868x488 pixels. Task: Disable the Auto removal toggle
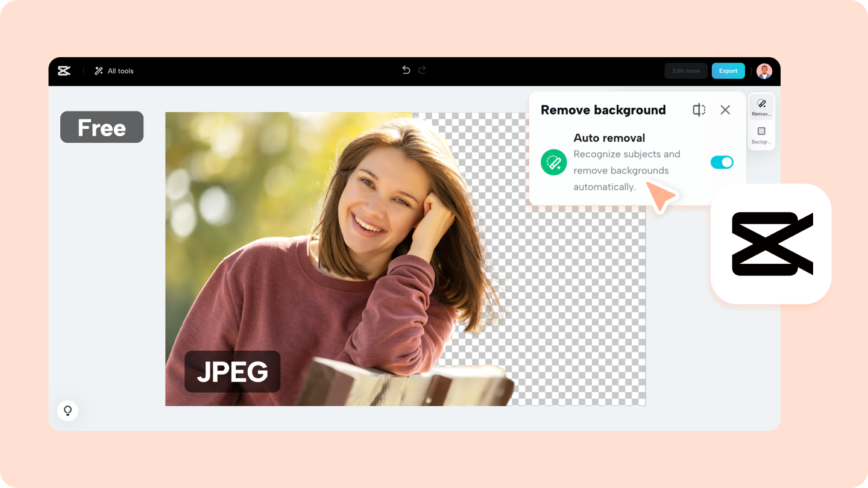pyautogui.click(x=722, y=162)
